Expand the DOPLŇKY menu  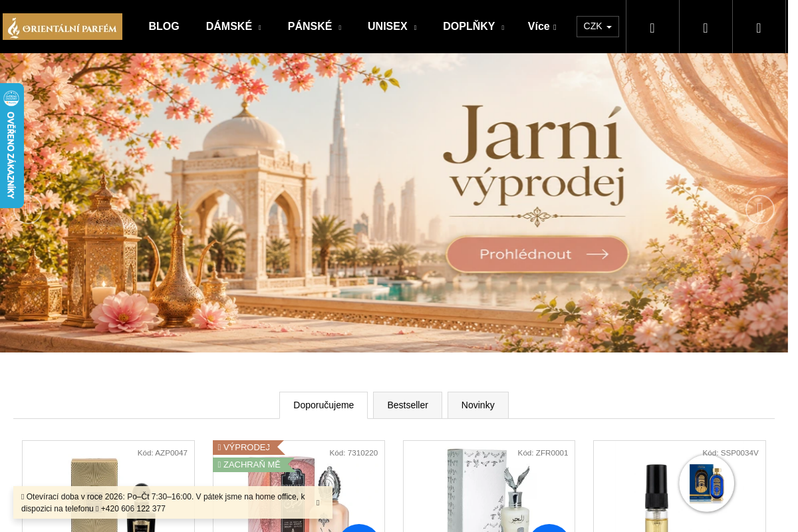pyautogui.click(x=473, y=27)
